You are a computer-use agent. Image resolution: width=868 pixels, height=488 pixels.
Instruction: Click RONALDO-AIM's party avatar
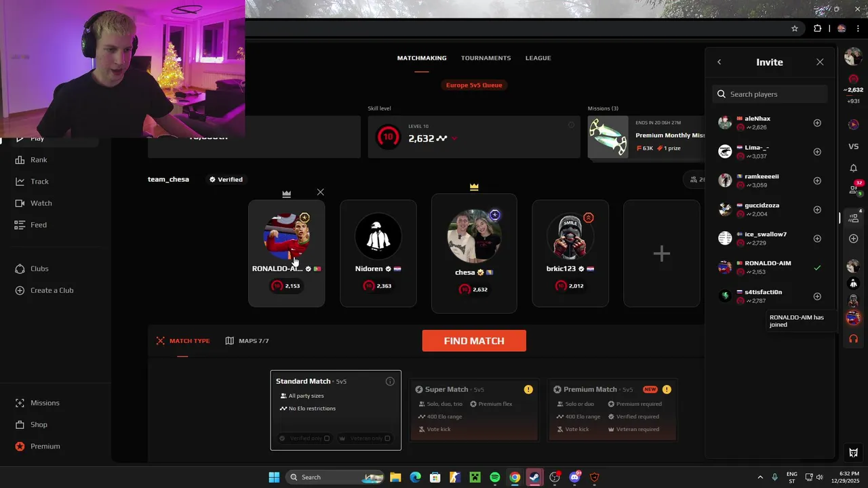coord(286,237)
